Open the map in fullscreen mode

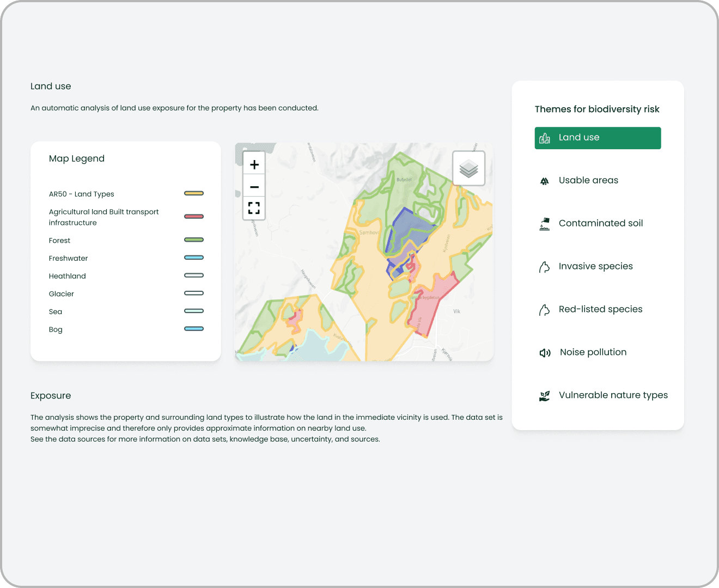(254, 208)
